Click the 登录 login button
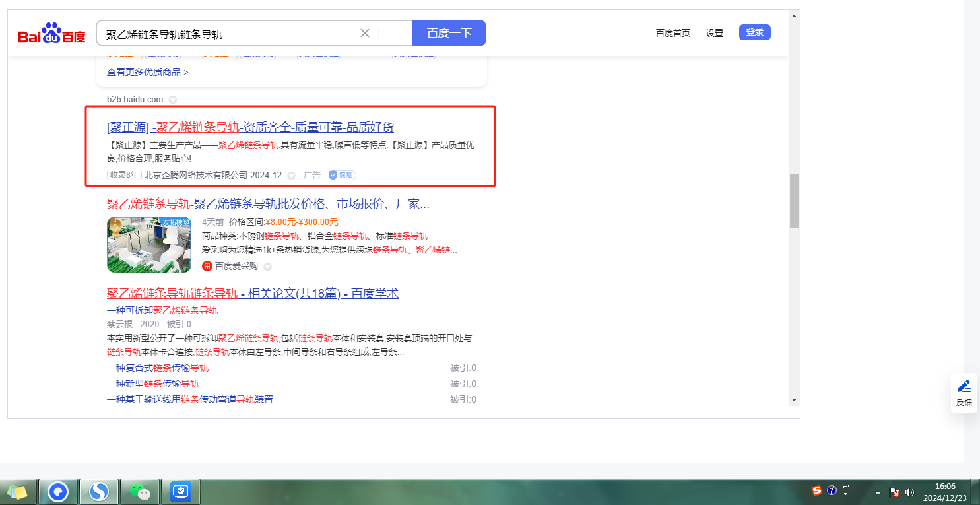This screenshot has width=980, height=505. click(754, 32)
